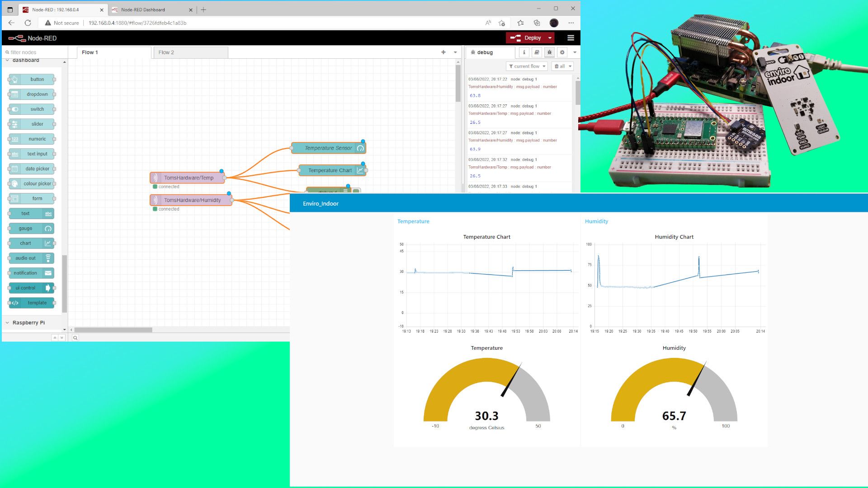Viewport: 868px width, 488px height.
Task: Switch to Node-RED Dashboard browser tab
Action: (x=143, y=9)
